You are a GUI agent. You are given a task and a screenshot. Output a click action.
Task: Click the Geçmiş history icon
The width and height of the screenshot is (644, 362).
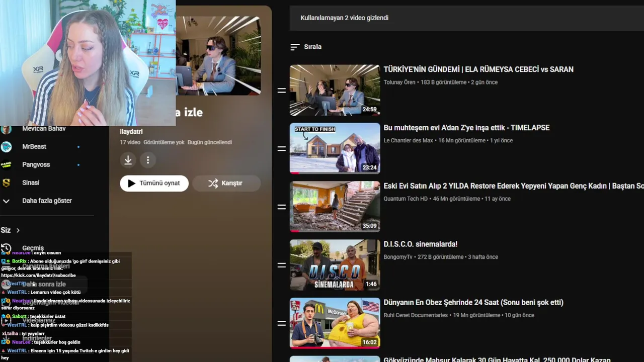click(6, 248)
